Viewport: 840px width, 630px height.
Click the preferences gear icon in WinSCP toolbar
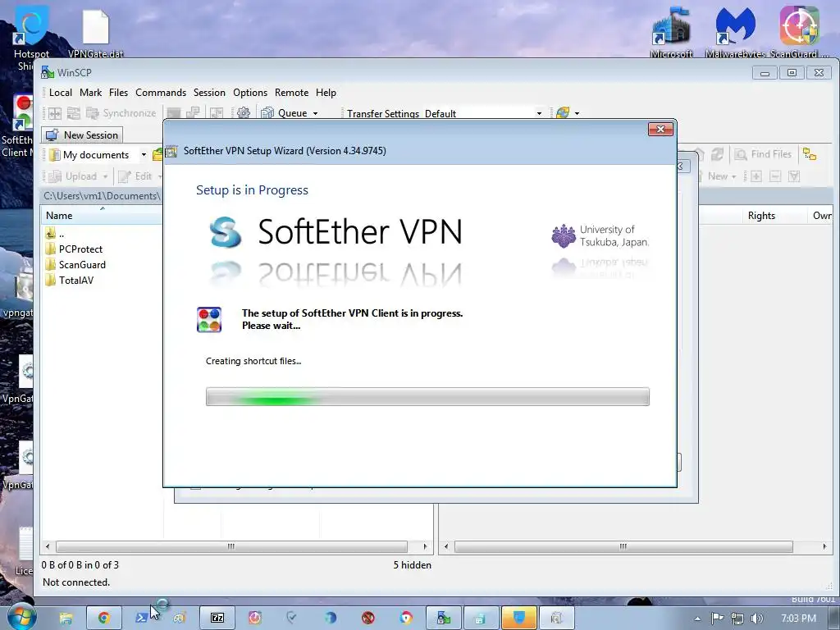point(243,113)
